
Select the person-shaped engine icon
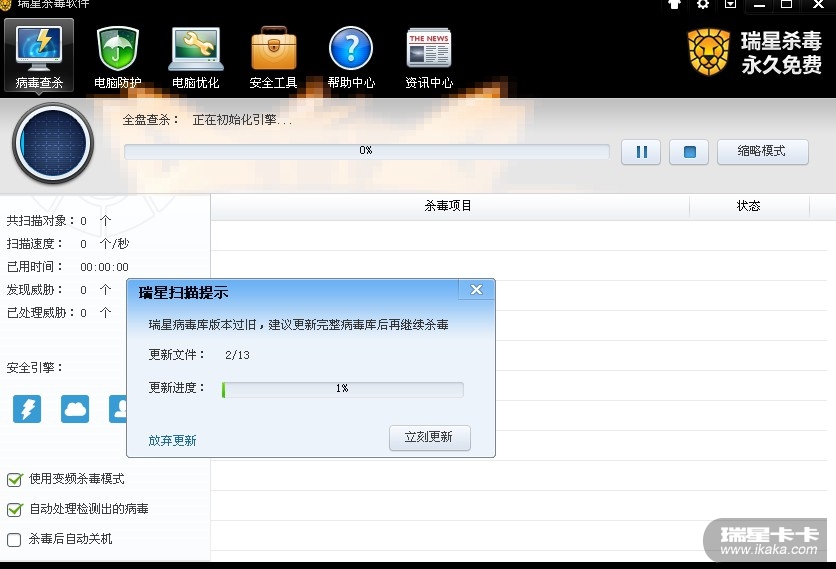point(118,409)
